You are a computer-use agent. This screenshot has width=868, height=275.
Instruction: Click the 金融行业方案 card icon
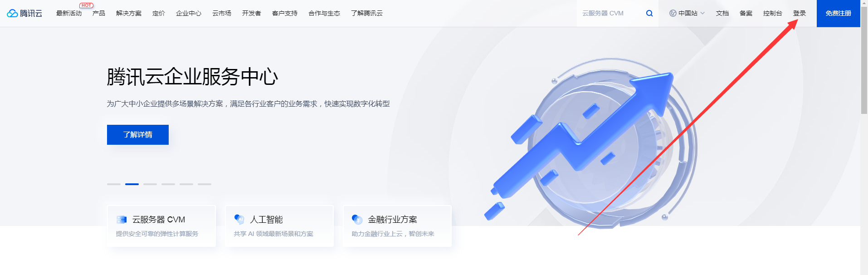[357, 220]
